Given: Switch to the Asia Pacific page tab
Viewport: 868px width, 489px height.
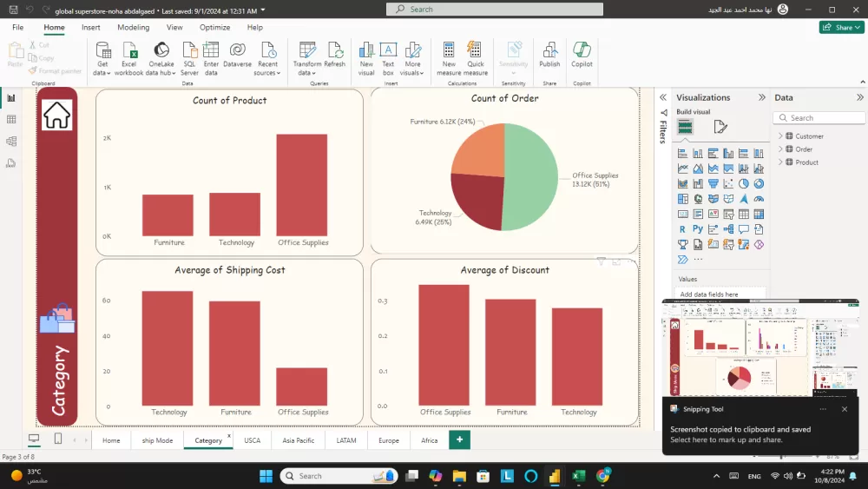Looking at the screenshot, I should tap(298, 440).
